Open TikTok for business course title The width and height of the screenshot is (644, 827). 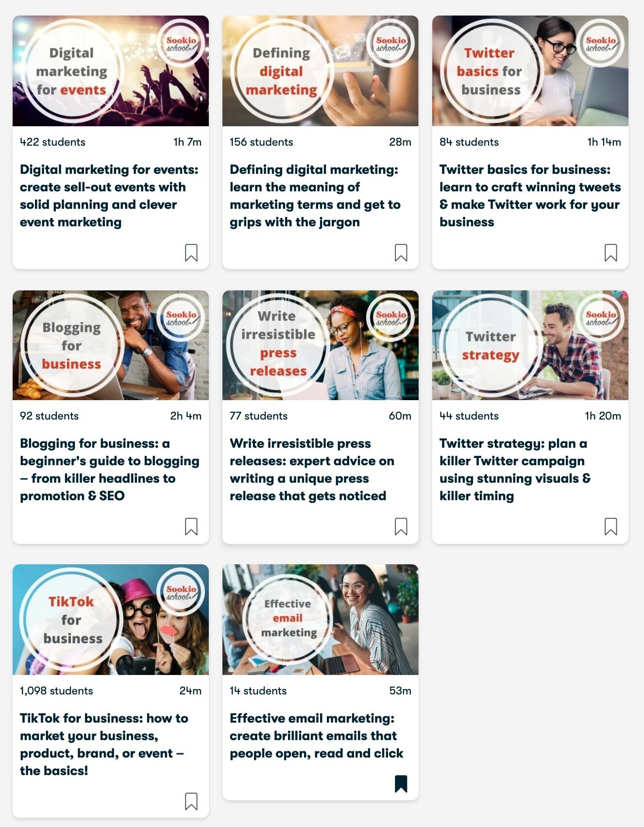104,744
